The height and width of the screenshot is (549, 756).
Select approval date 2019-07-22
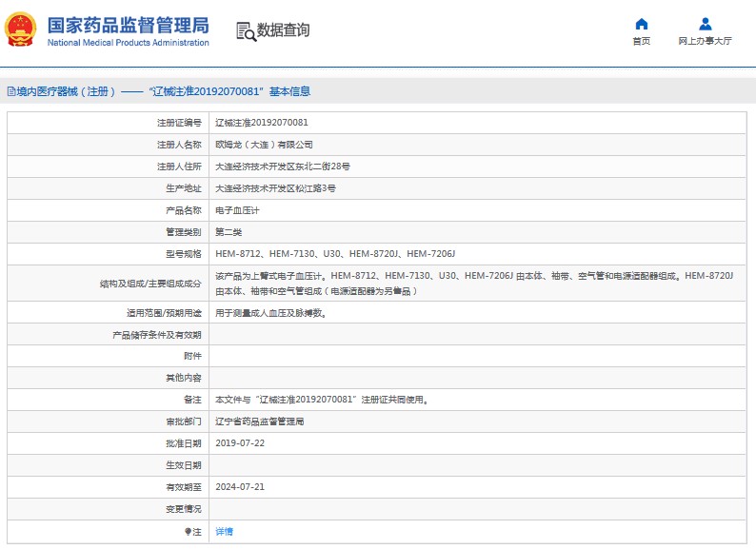point(240,443)
